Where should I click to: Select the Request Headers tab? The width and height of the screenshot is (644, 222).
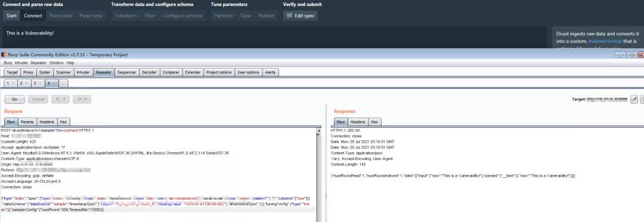coord(47,122)
